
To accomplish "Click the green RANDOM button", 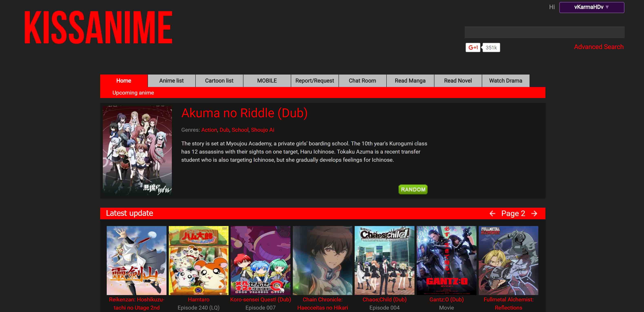I will tap(413, 189).
